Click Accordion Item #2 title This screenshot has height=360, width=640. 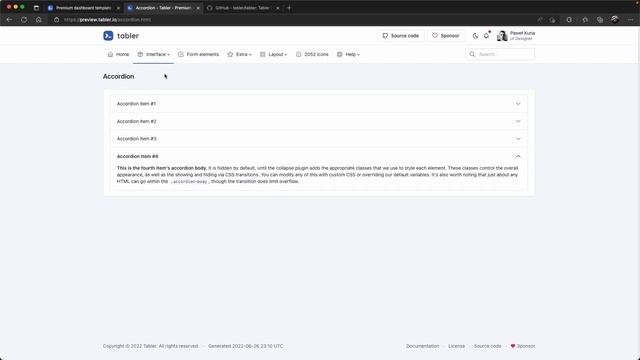(x=136, y=121)
